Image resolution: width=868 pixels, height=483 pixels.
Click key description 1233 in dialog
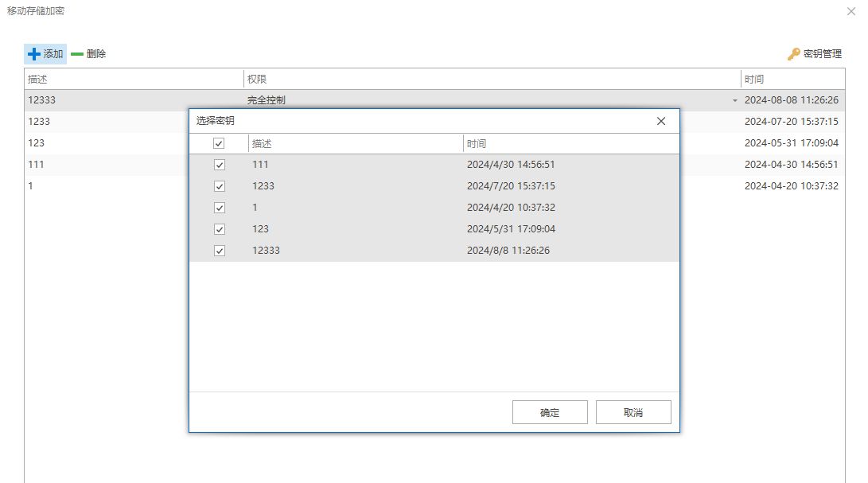[263, 186]
